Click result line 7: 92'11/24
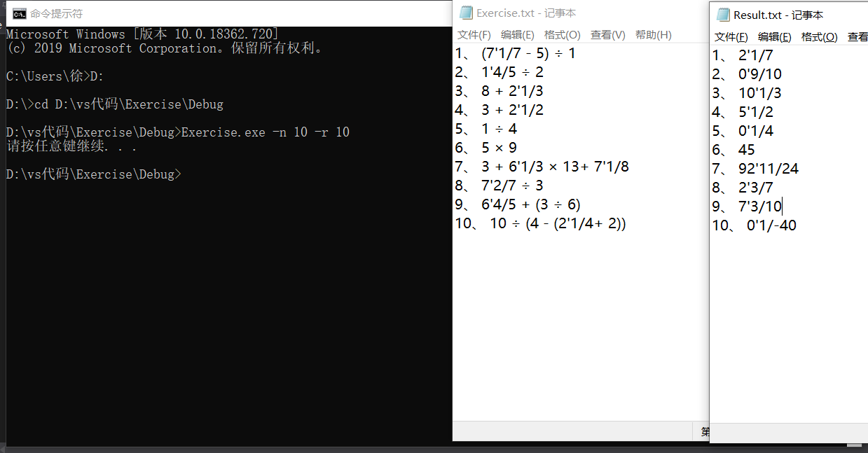Viewport: 868px width, 453px height. click(755, 169)
